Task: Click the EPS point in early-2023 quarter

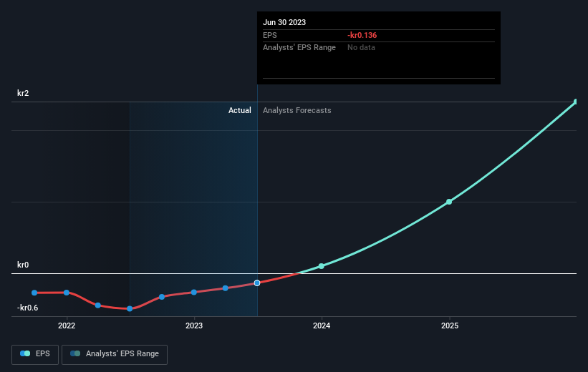Action: [x=226, y=288]
